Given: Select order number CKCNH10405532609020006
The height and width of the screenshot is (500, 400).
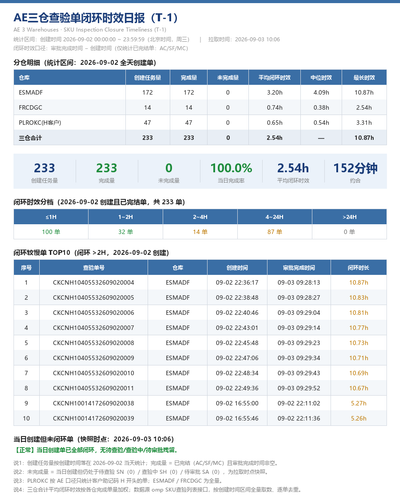Looking at the screenshot, I should (93, 313).
